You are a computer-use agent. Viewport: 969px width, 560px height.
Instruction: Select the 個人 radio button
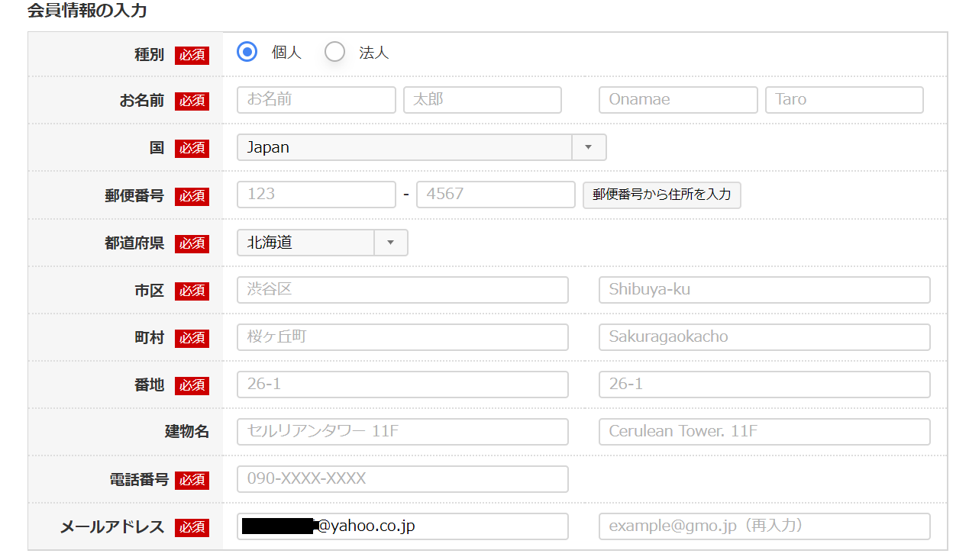click(x=247, y=52)
